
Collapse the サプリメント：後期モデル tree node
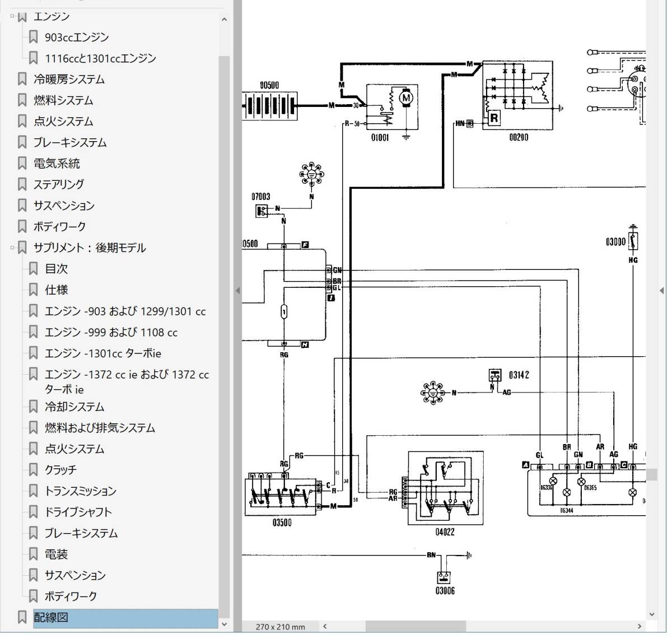pos(12,248)
